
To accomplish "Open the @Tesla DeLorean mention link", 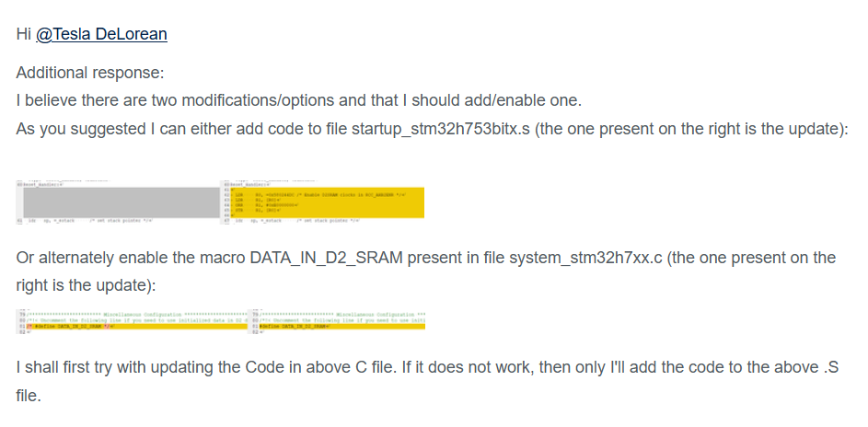I will click(101, 34).
